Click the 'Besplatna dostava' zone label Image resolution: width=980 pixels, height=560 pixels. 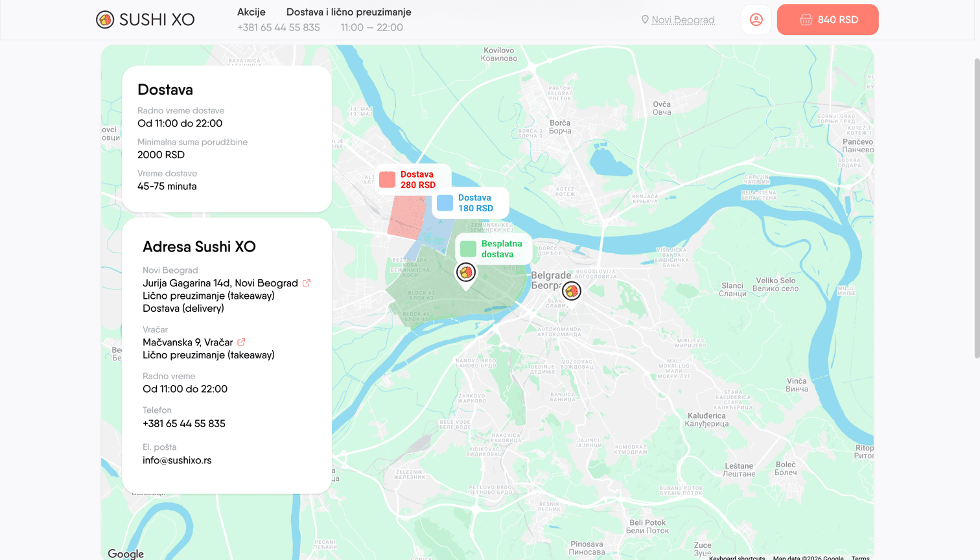(x=502, y=249)
